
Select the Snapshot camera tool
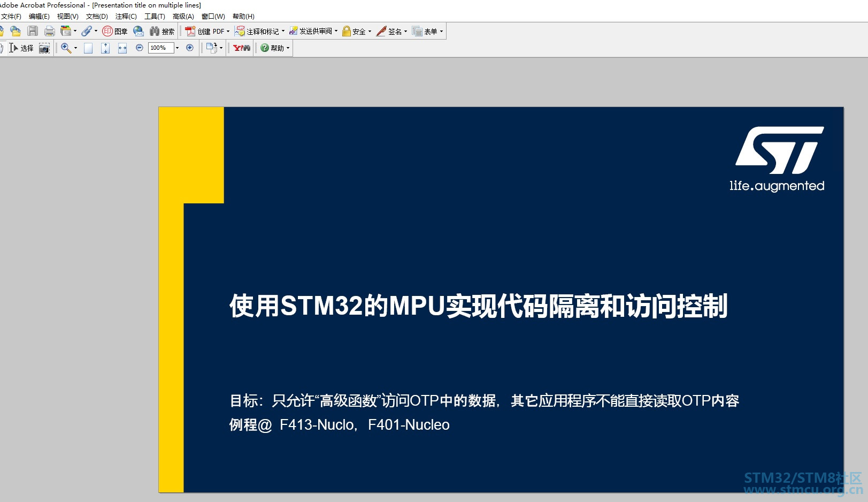point(44,48)
